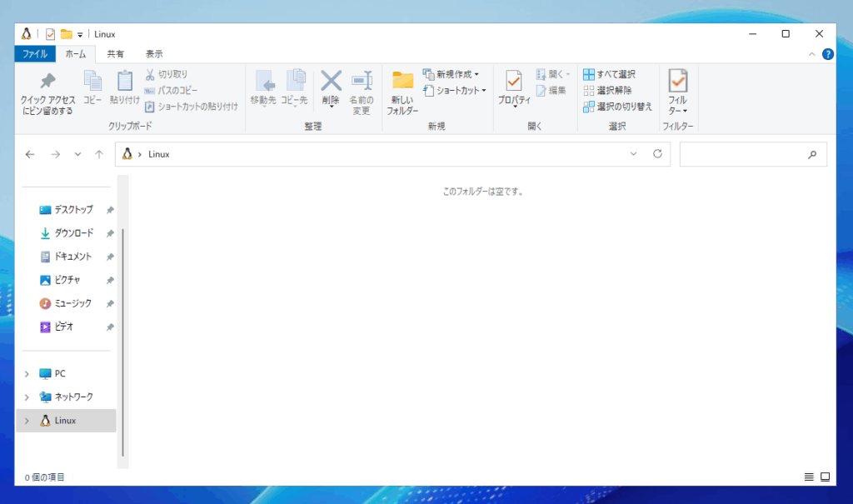
Task: Open the Properties icon in ribbon
Action: coord(514,81)
